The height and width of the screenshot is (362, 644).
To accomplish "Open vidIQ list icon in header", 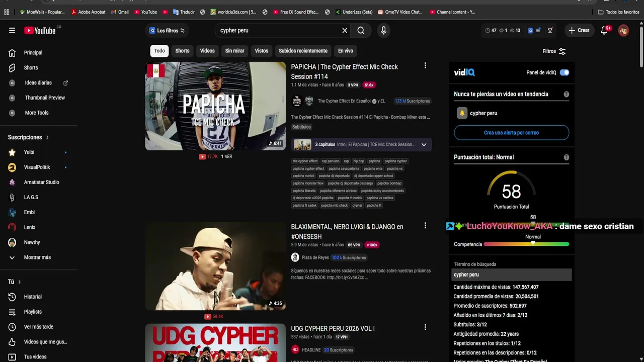I will (538, 30).
